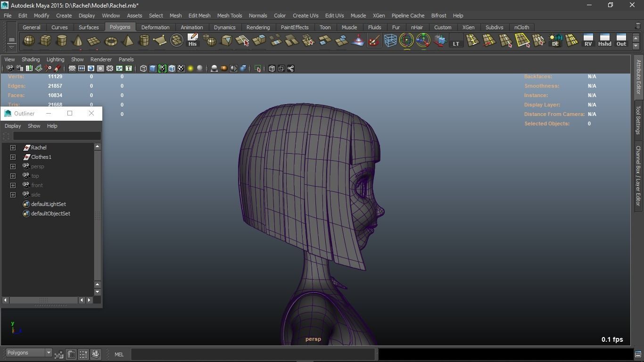Expand the front camera node in the Outliner
This screenshot has height=362, width=644.
[13, 185]
